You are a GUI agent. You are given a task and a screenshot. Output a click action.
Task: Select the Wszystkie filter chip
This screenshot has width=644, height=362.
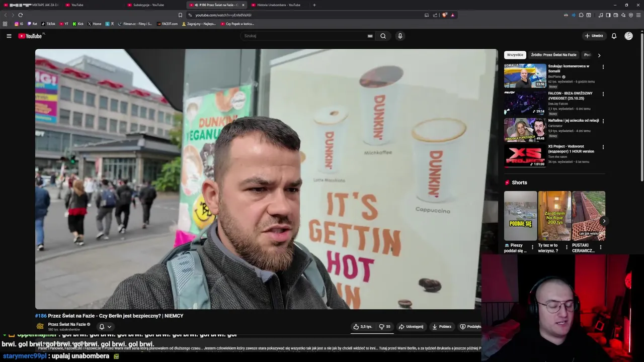coord(515,55)
